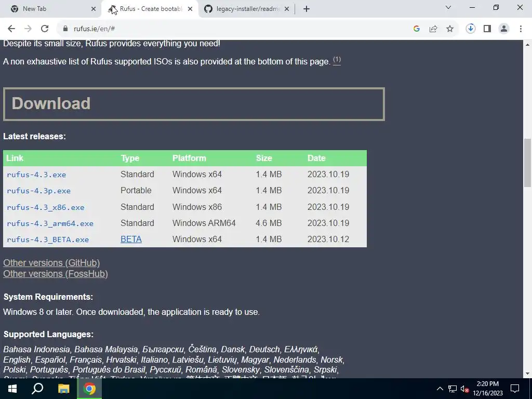The height and width of the screenshot is (399, 532).
Task: Click the Supported Languages heading
Action: tap(48, 335)
